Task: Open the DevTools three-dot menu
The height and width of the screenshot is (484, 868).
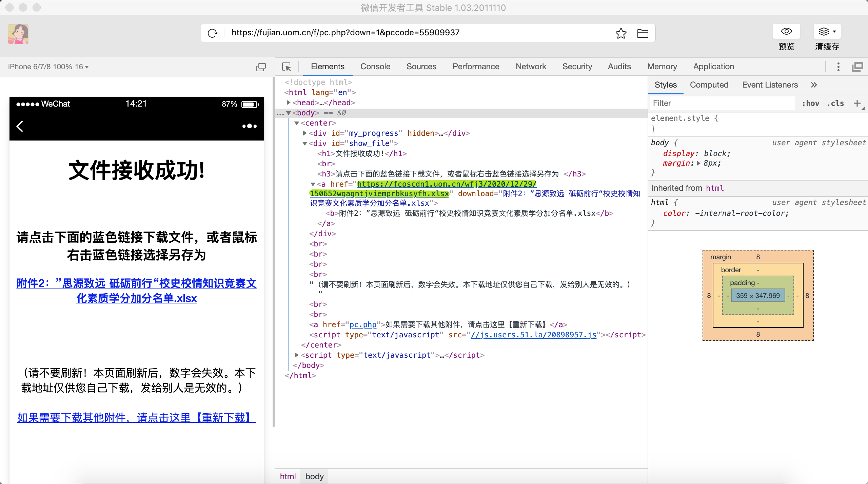Action: coord(838,67)
